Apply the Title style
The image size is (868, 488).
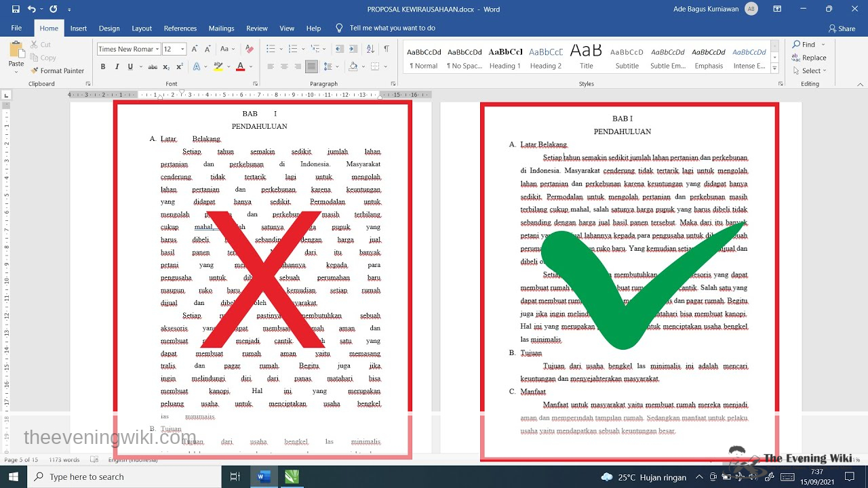pos(587,57)
